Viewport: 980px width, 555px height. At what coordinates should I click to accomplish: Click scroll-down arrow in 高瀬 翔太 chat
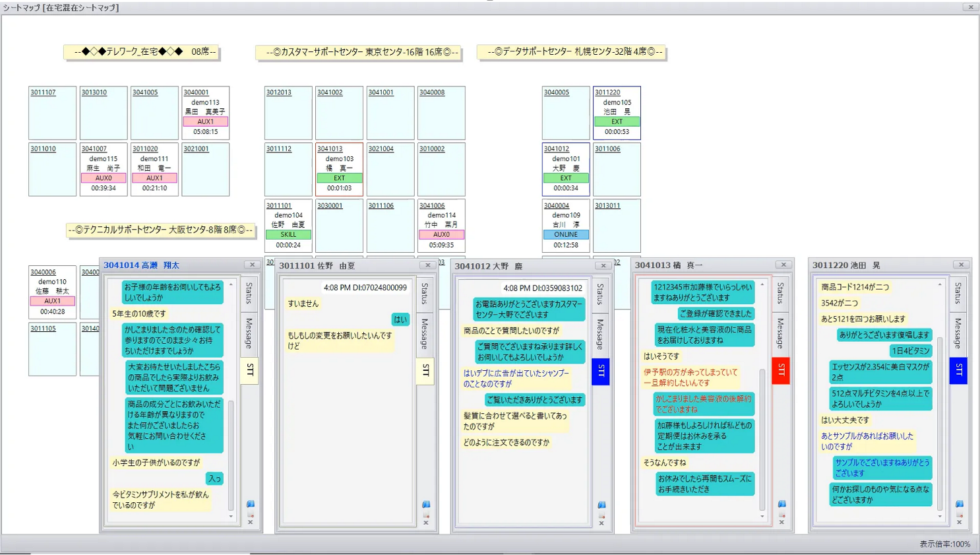[x=230, y=516]
